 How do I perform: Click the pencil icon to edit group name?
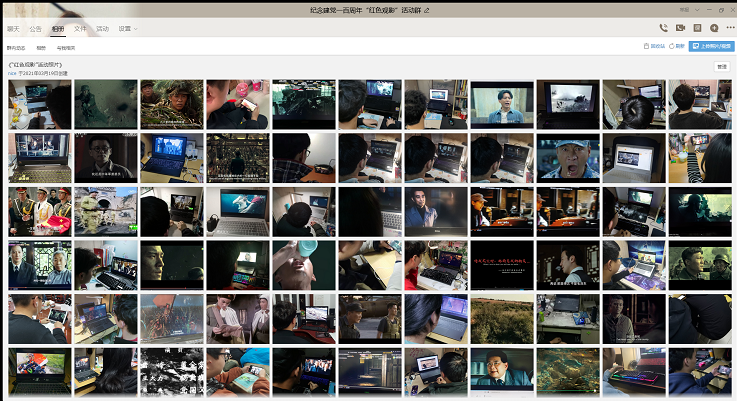point(428,9)
